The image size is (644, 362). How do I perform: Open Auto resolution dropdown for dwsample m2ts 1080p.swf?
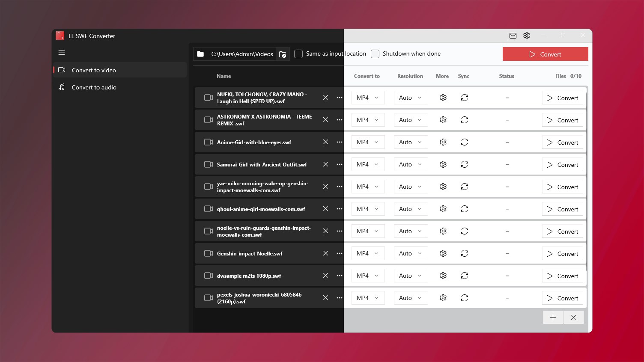(x=411, y=276)
